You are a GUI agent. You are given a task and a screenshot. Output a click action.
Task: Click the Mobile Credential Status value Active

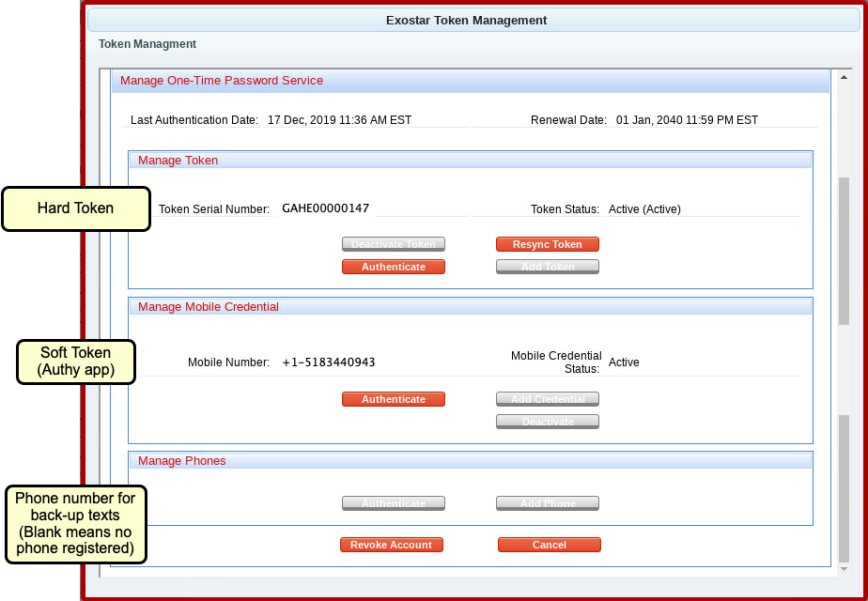624,362
